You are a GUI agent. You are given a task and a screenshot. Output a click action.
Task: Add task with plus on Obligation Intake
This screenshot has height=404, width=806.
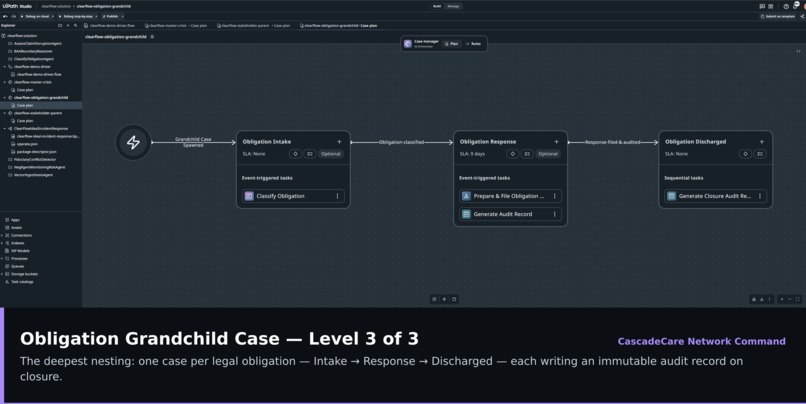pos(339,141)
